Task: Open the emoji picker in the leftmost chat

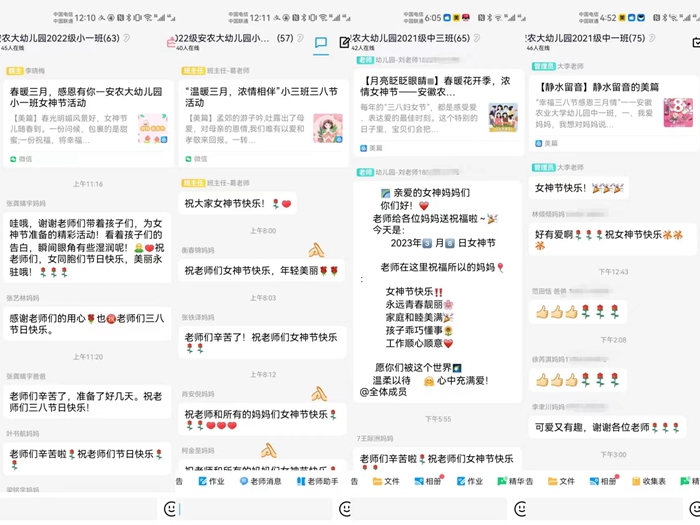Action: click(x=172, y=509)
